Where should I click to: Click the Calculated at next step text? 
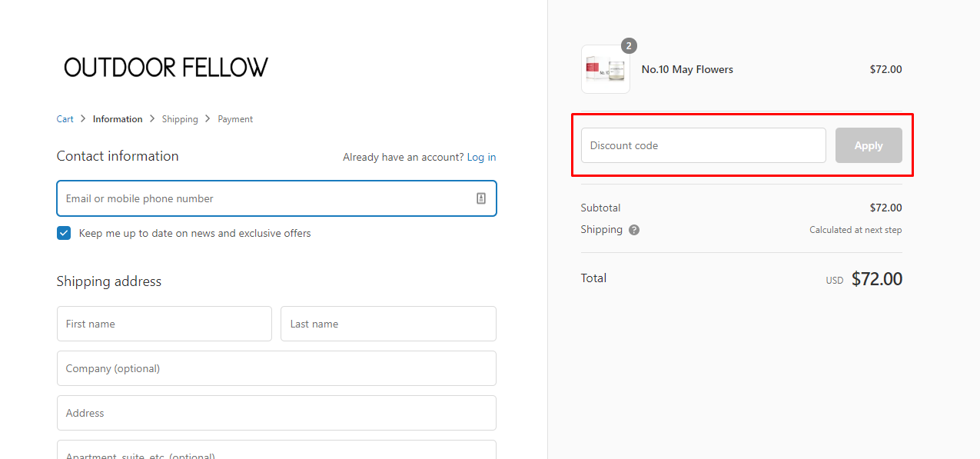pyautogui.click(x=855, y=230)
